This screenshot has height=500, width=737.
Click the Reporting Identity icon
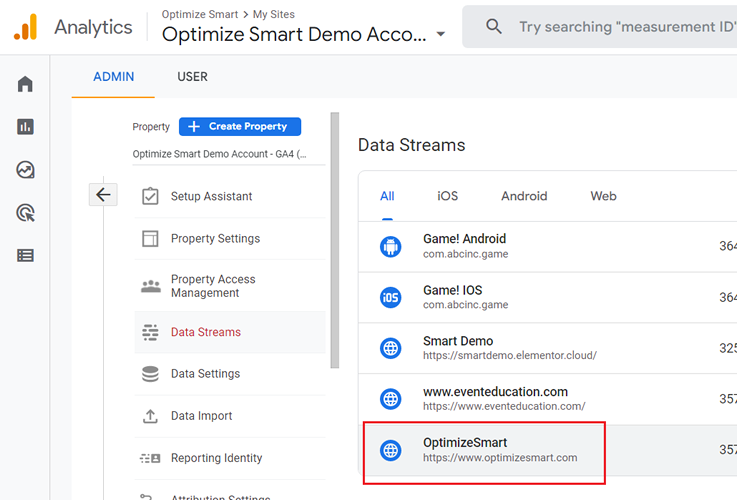[150, 458]
